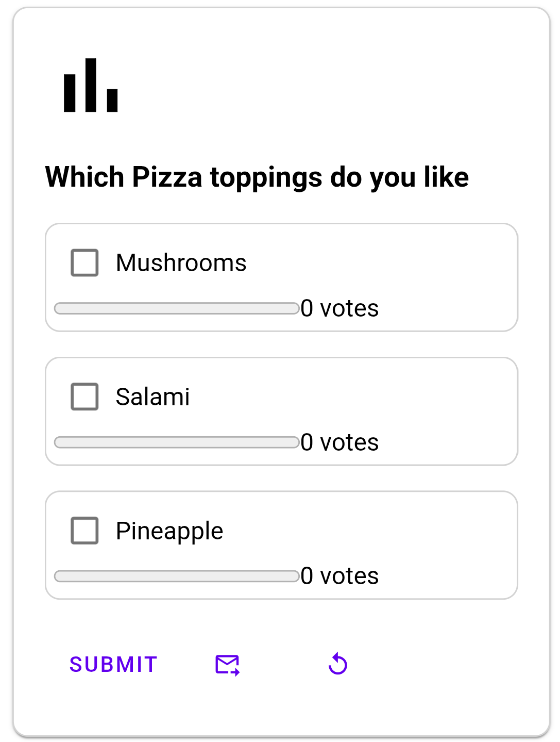Click the Mushrooms vote progress bar
Image resolution: width=560 pixels, height=742 pixels.
[178, 307]
